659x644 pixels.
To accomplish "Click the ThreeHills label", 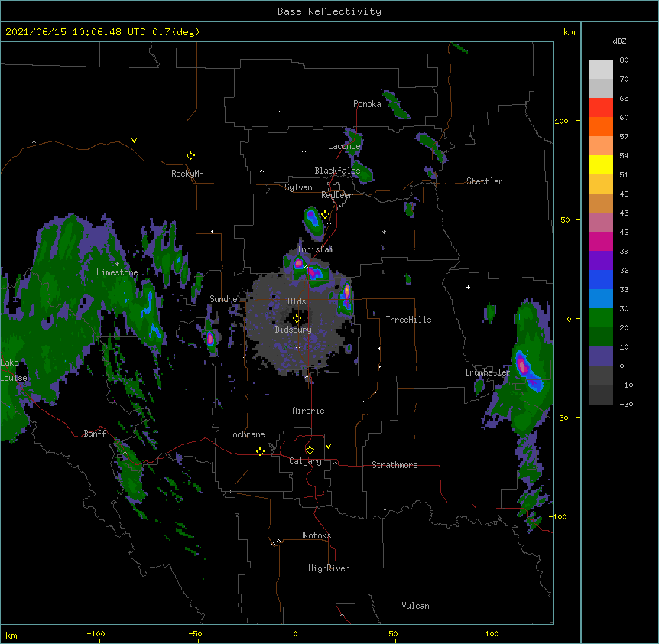I will [x=408, y=320].
